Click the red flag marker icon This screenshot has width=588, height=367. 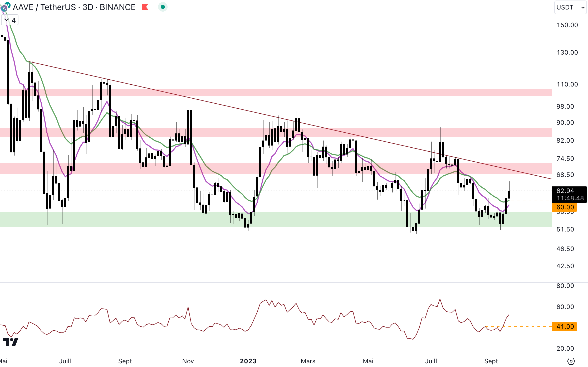145,7
